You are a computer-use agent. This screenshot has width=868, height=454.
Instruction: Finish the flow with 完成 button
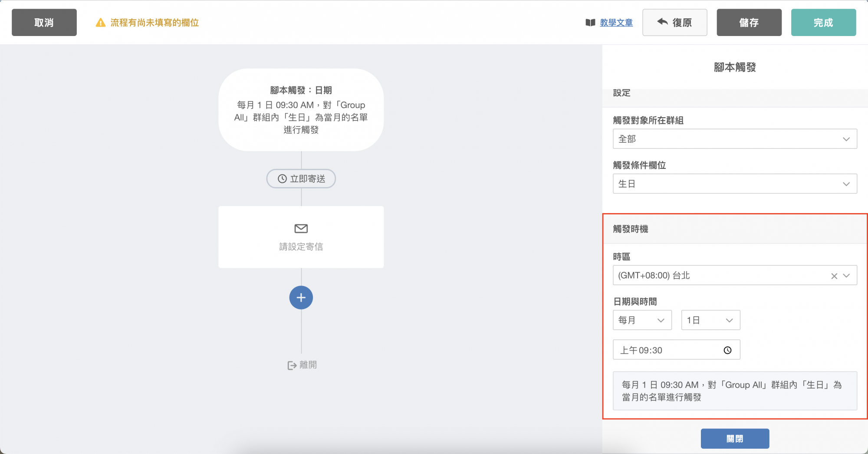point(823,23)
